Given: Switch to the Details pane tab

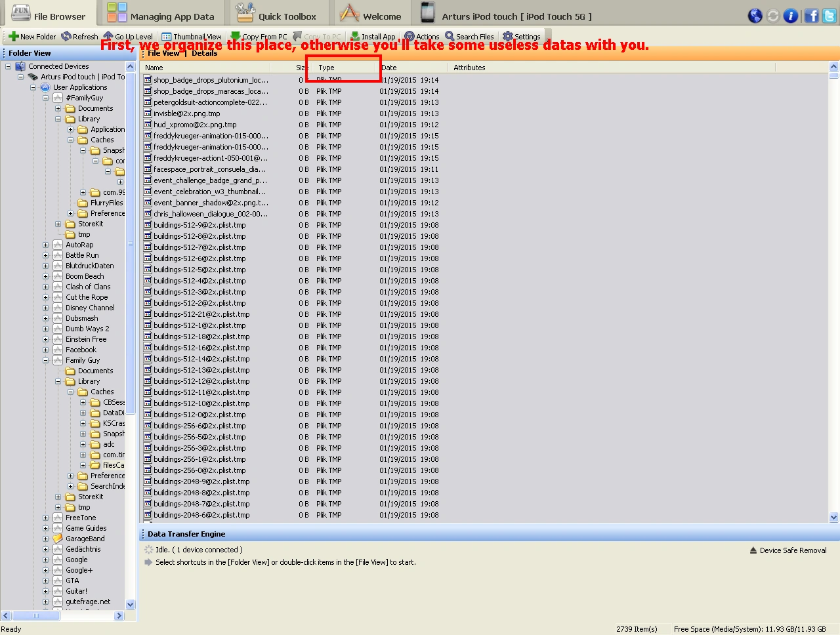Looking at the screenshot, I should (205, 53).
